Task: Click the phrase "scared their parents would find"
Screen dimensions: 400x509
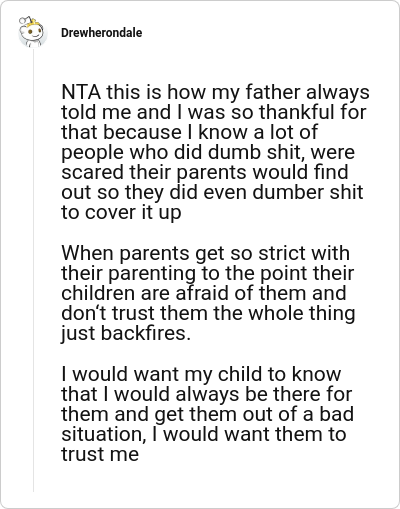Action: point(205,172)
